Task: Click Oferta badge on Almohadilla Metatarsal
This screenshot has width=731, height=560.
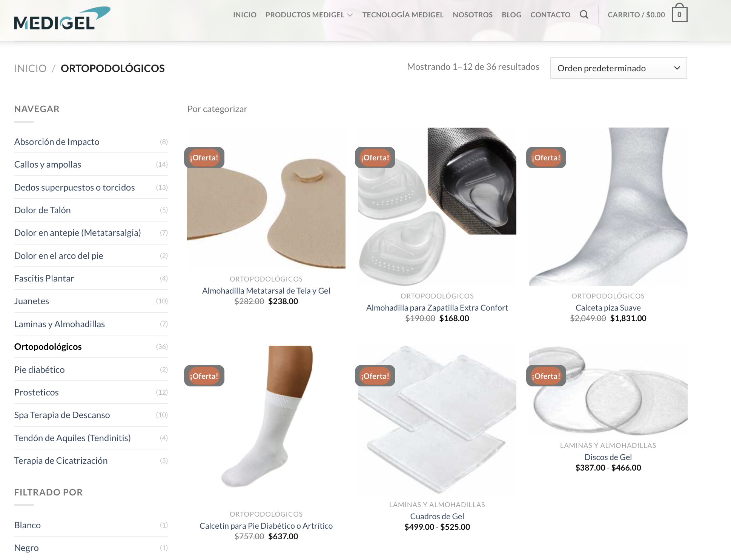Action: pos(204,157)
